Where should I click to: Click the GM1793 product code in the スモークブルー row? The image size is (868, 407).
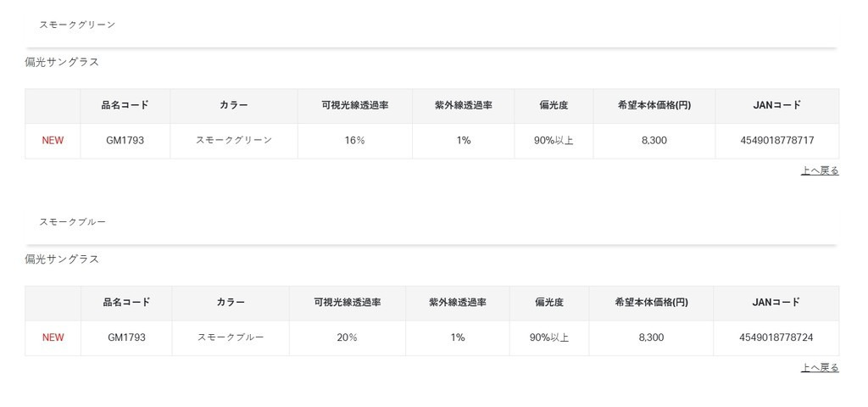[x=126, y=337]
